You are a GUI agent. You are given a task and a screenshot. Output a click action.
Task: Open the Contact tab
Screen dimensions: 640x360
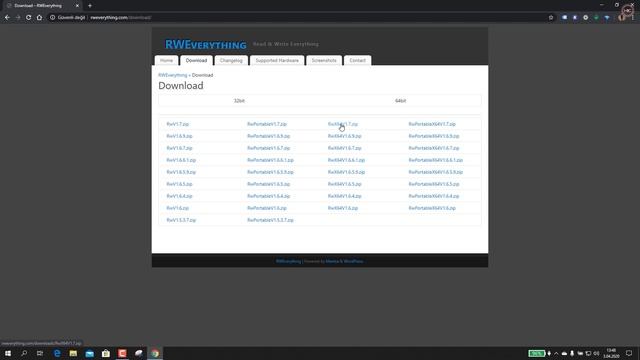click(x=358, y=60)
